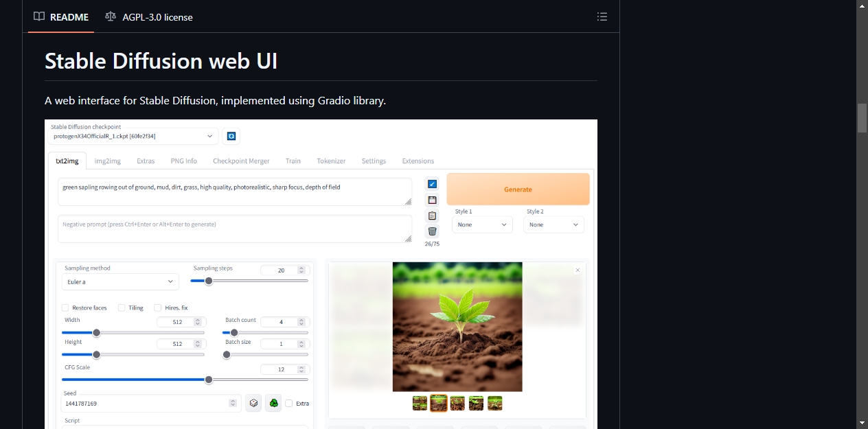
Task: Toggle the Extra seed checkbox
Action: click(x=289, y=404)
